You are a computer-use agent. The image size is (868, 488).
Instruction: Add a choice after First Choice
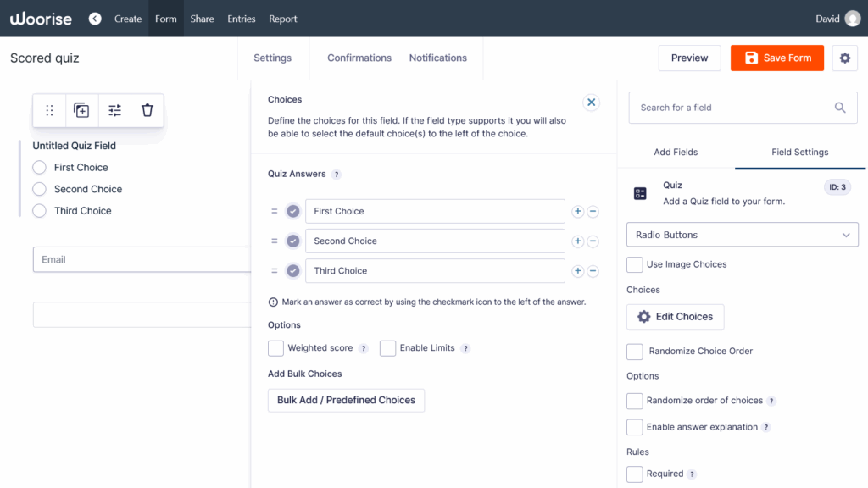pos(577,211)
